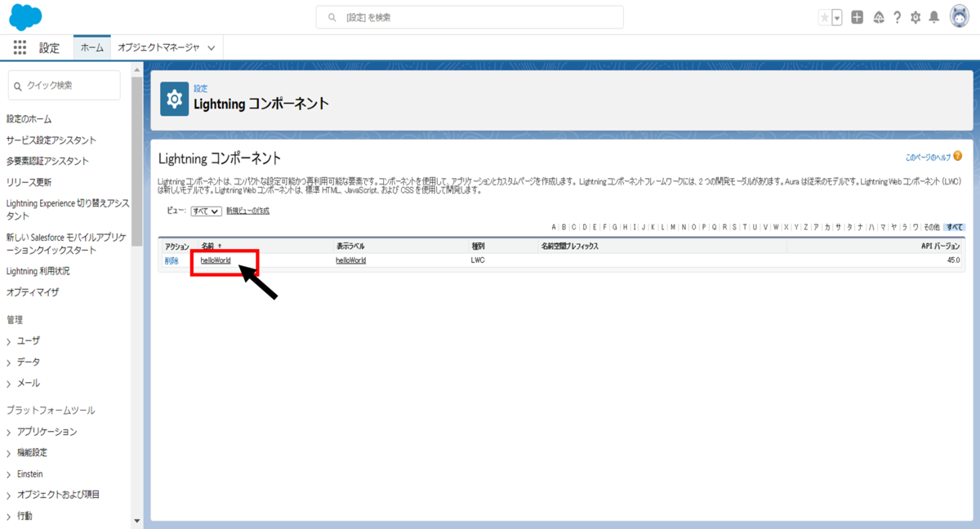Screen dimensions: 980x529
Task: Open the このページのヘルプ link
Action: [927, 157]
